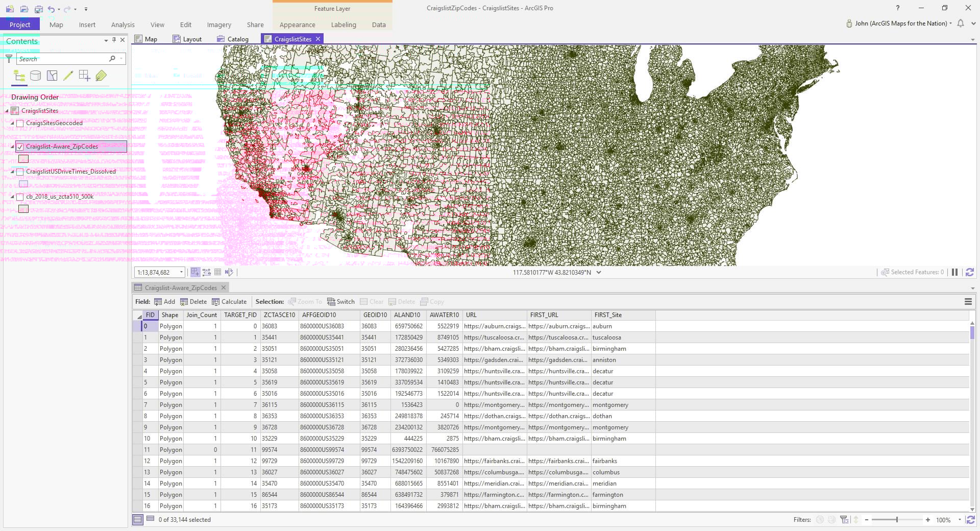Show selected records view icon
Screen dimensions: 980x531
tap(151, 519)
